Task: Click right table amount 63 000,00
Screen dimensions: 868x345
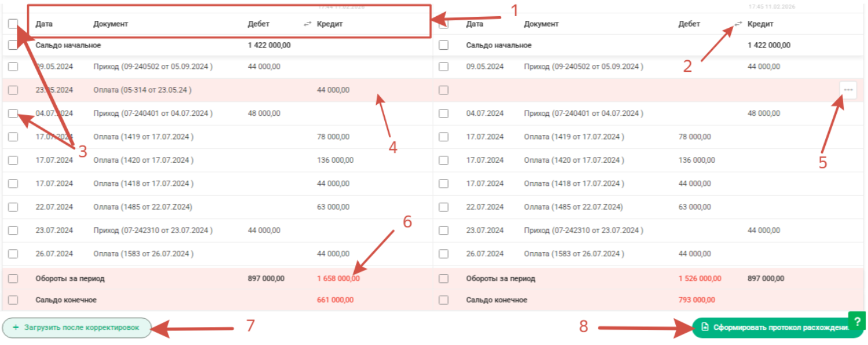Action: click(x=694, y=207)
